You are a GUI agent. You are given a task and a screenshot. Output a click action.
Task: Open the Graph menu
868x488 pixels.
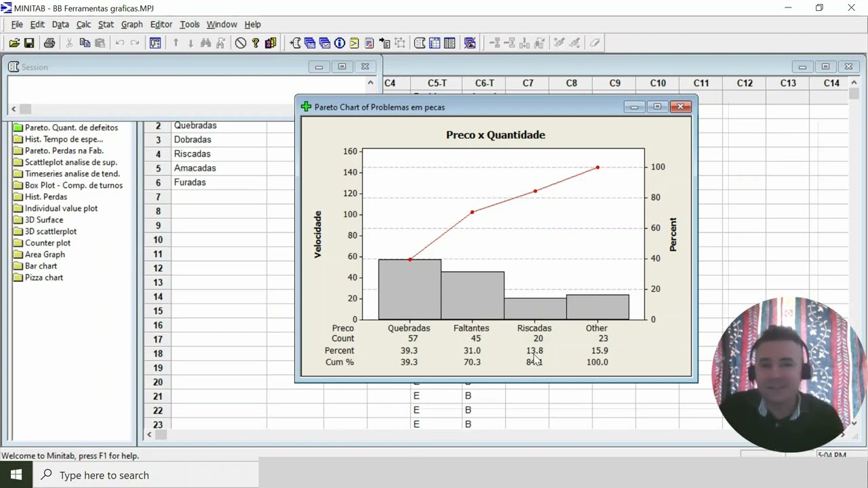coord(132,24)
